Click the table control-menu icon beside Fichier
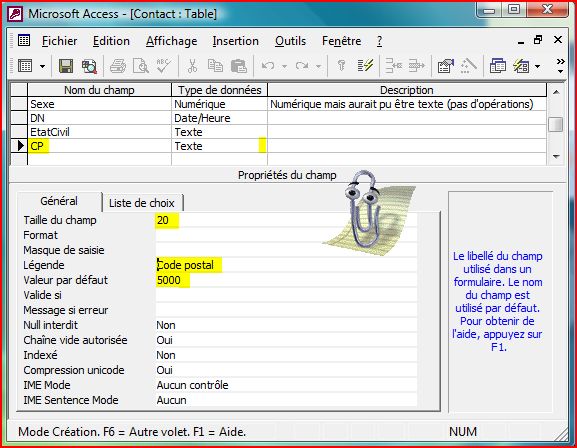 click(24, 40)
